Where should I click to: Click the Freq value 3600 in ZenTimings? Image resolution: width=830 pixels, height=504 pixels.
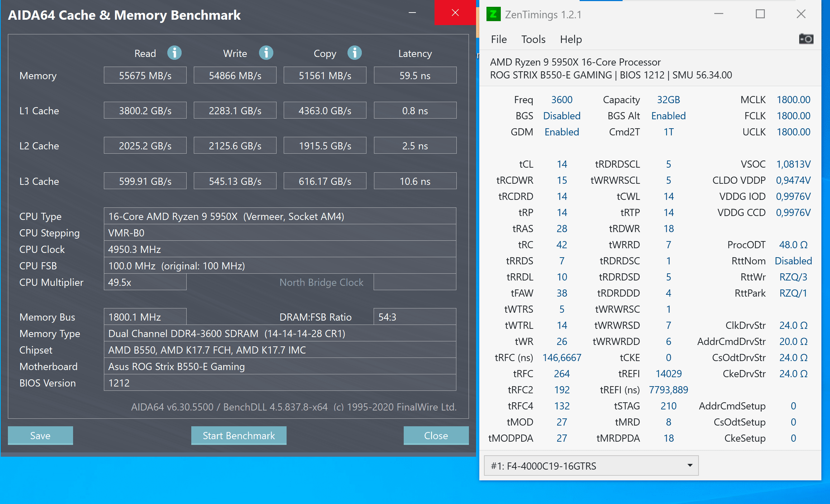click(x=562, y=100)
